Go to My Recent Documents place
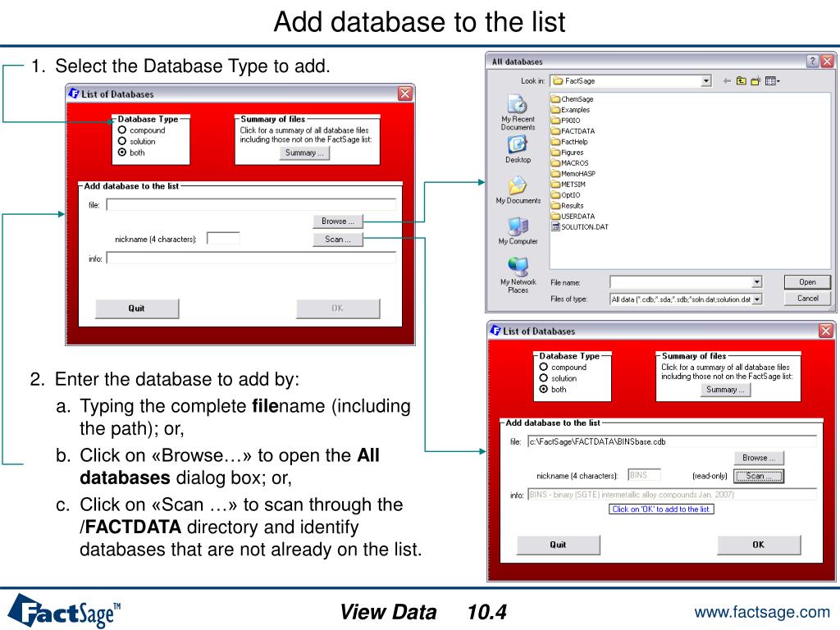 (518, 112)
